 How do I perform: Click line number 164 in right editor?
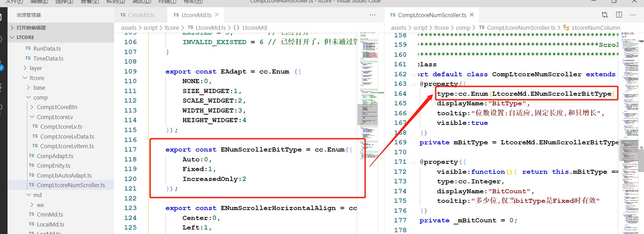[400, 94]
